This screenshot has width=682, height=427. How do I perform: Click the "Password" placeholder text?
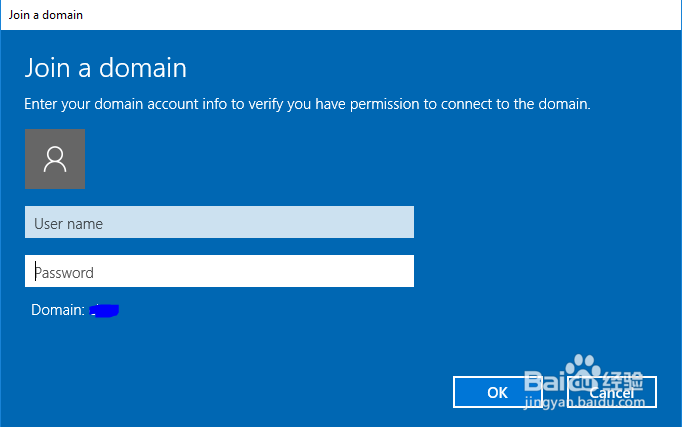pos(65,272)
